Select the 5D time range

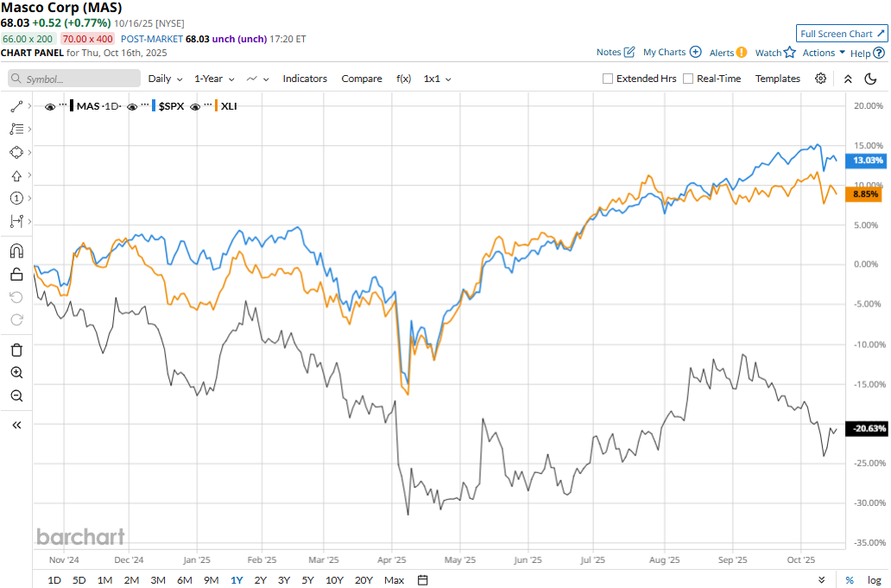coord(79,580)
